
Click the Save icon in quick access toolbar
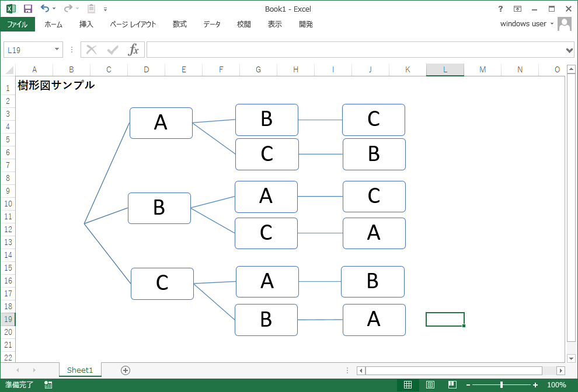pyautogui.click(x=28, y=9)
